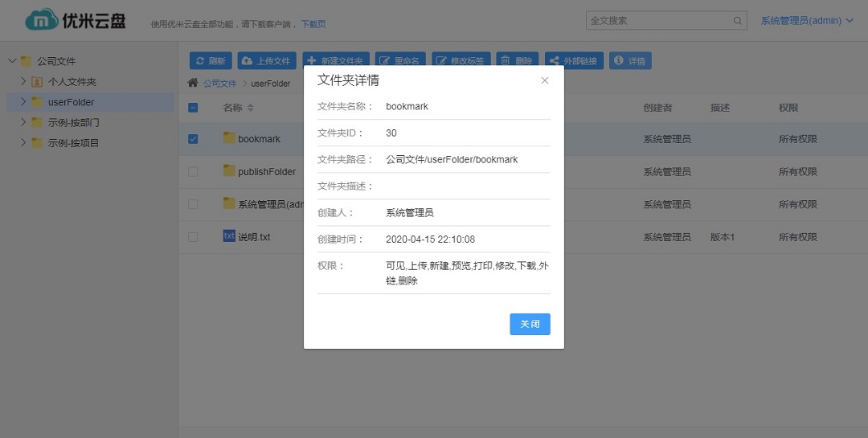Click the 刷新 refresh toolbar button
868x438 pixels.
point(211,61)
